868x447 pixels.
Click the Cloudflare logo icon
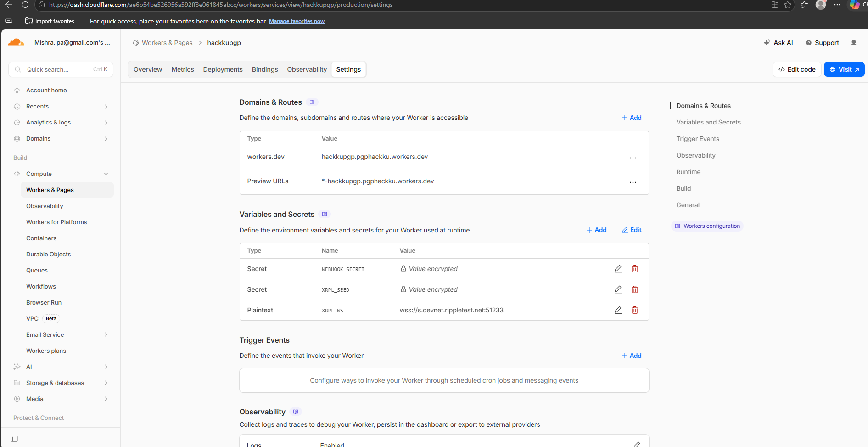tap(16, 42)
